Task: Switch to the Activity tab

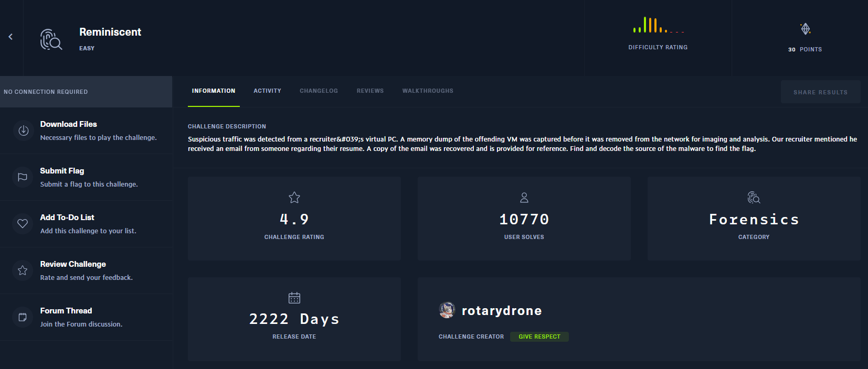Action: click(267, 91)
